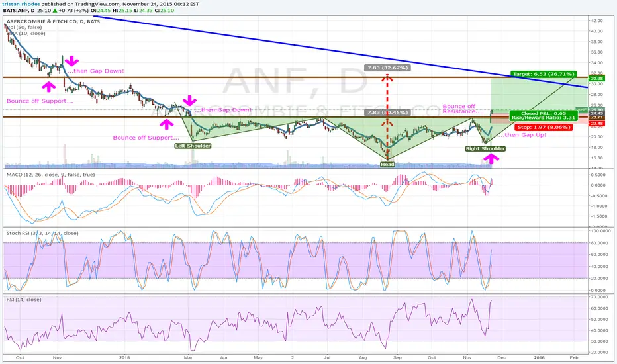Screen dimensions: 617x364
Task: Click 'Bounce off Support...' annotation beside Left Shoulder
Action: [146, 138]
